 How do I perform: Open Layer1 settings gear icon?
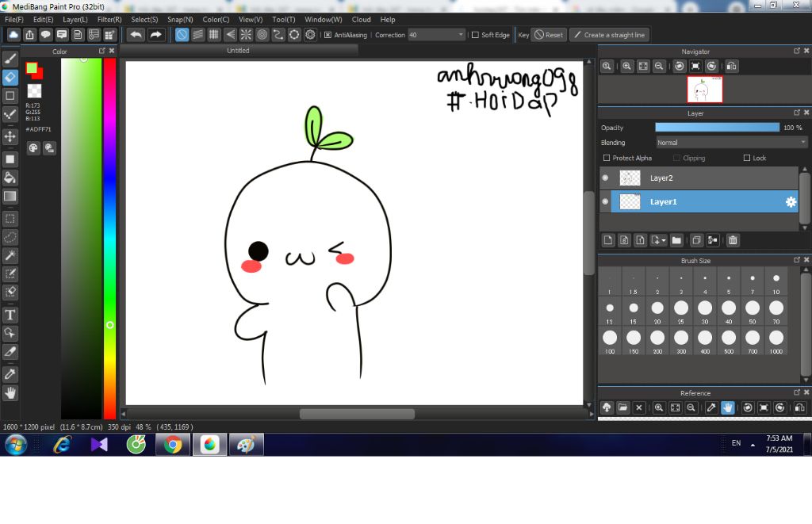791,202
